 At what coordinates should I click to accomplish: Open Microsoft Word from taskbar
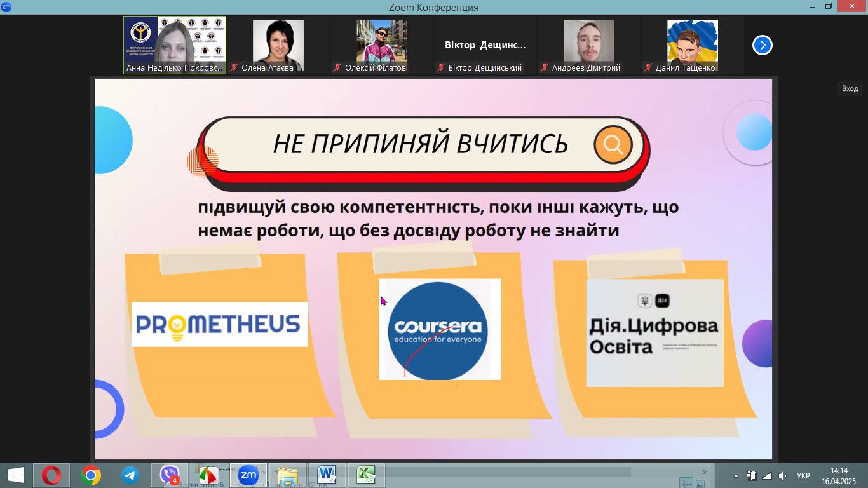click(x=327, y=475)
